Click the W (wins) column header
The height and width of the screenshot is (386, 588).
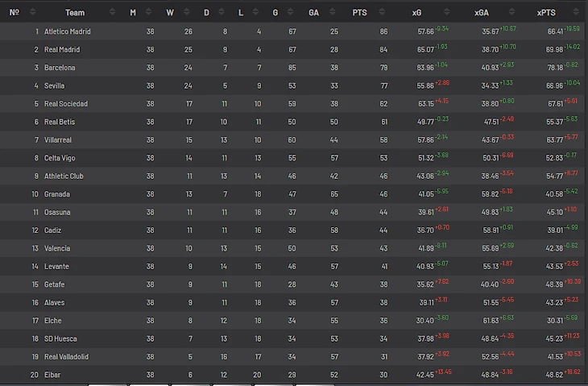(x=170, y=12)
